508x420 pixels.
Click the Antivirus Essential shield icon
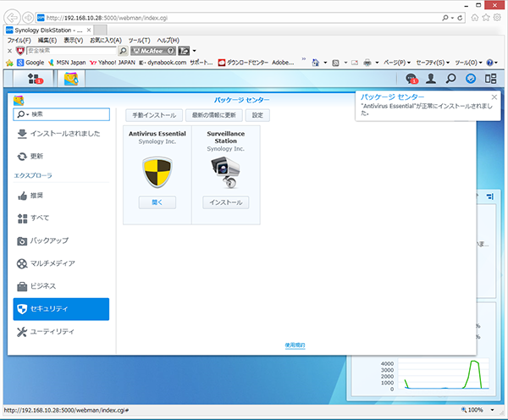[x=157, y=172]
